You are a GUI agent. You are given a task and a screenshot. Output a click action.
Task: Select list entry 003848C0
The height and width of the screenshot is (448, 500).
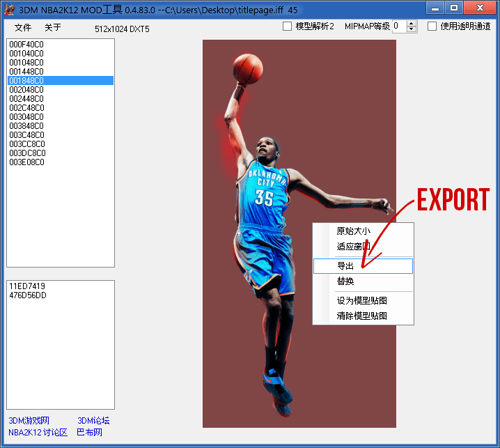click(x=61, y=125)
